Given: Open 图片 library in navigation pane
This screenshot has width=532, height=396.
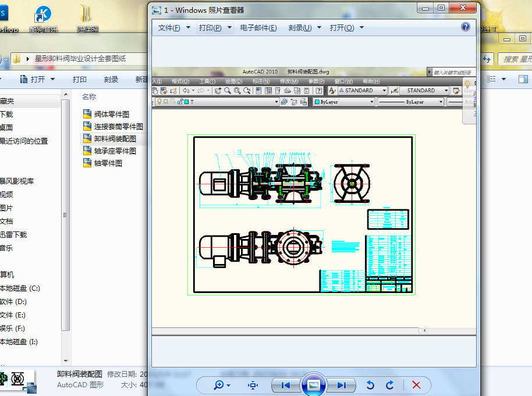Looking at the screenshot, I should click(6, 208).
